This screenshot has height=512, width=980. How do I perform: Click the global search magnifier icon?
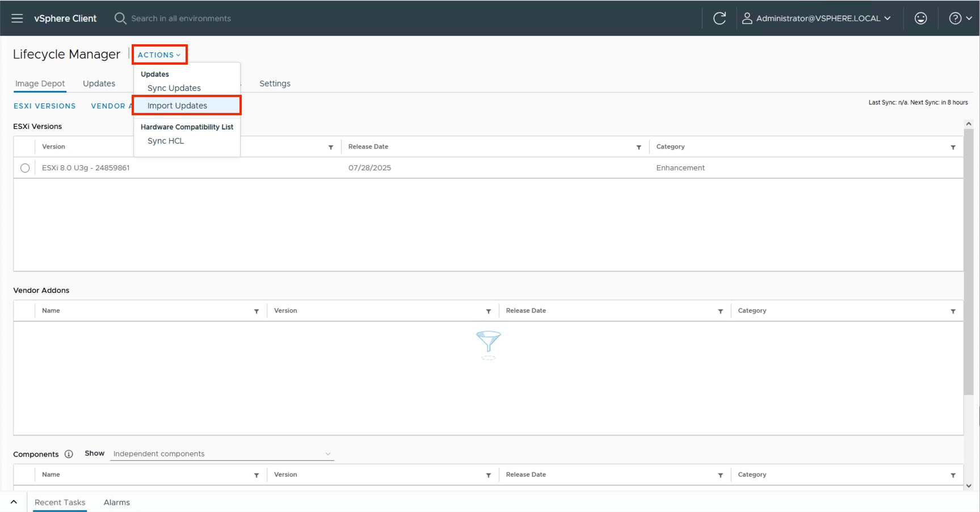click(x=120, y=18)
